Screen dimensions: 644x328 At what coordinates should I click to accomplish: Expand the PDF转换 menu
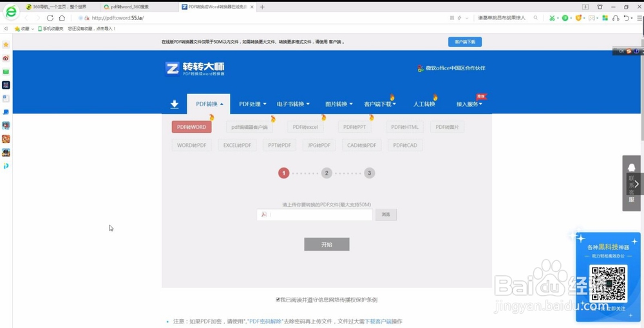tap(209, 104)
